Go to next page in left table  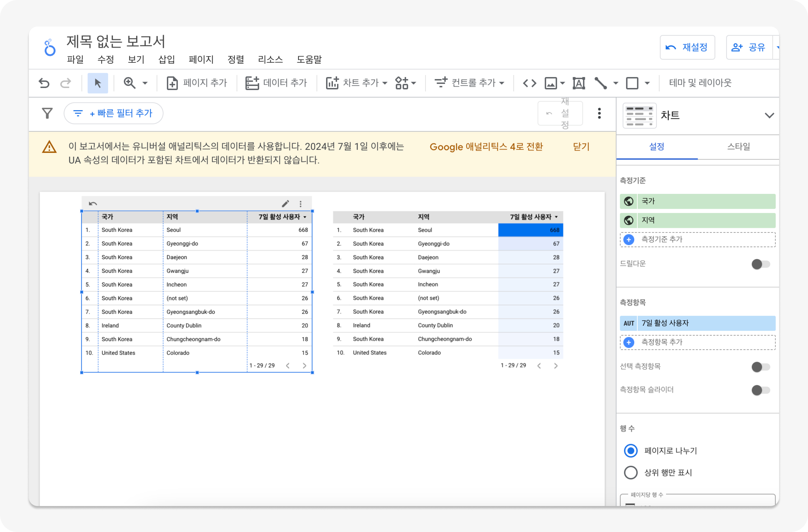coord(304,366)
